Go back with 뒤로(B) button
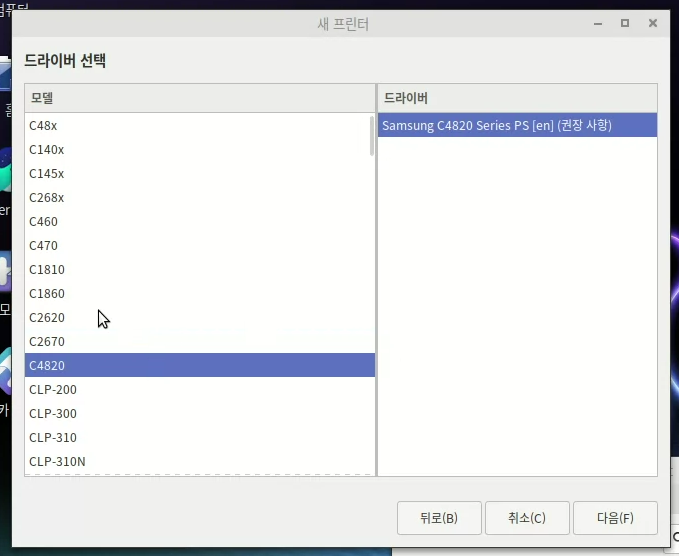The image size is (679, 556). pyautogui.click(x=439, y=518)
